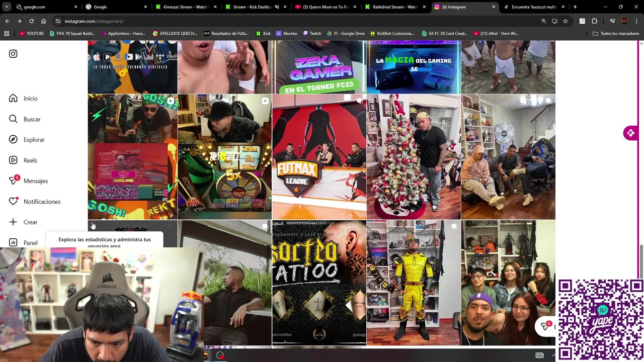Switch to the Google tab

click(117, 7)
